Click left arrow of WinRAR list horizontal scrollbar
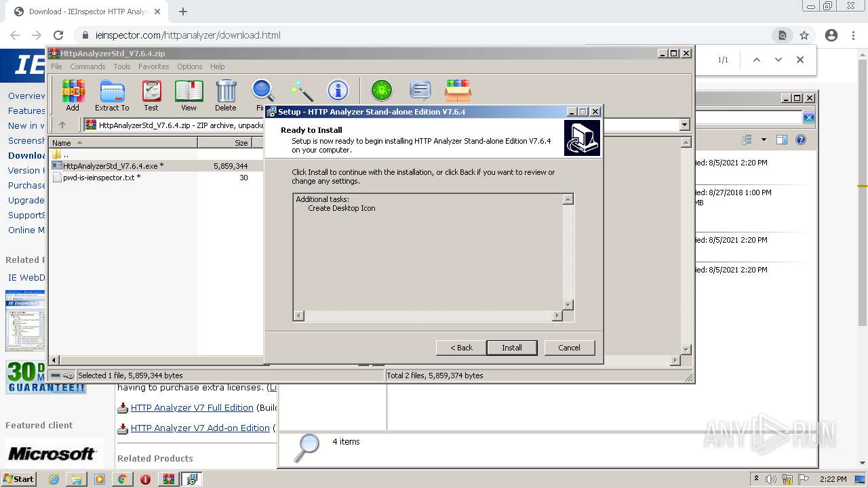868x488 pixels. tap(55, 360)
